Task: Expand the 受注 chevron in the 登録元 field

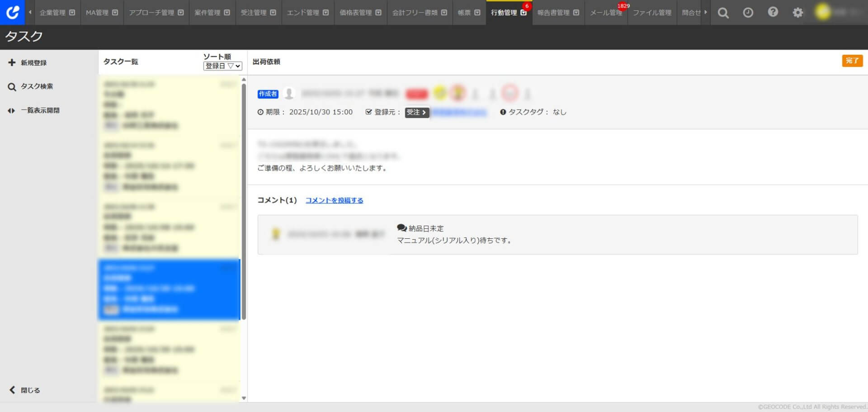Action: 424,113
